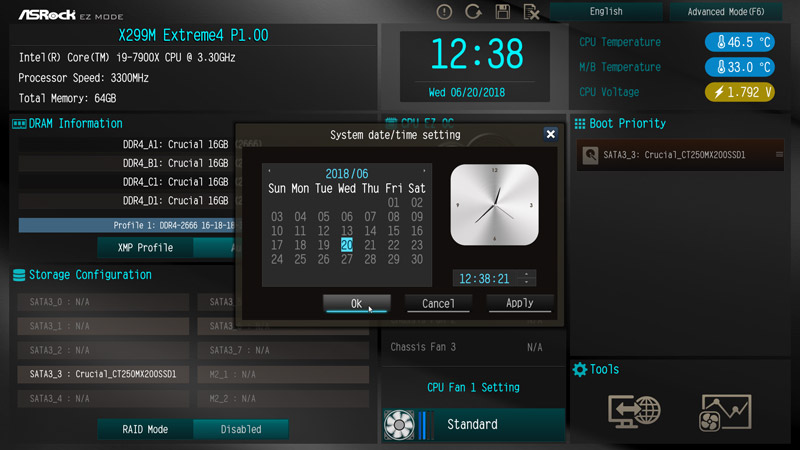Increase time with up stepper arrow
This screenshot has height=450, width=800.
pyautogui.click(x=527, y=274)
